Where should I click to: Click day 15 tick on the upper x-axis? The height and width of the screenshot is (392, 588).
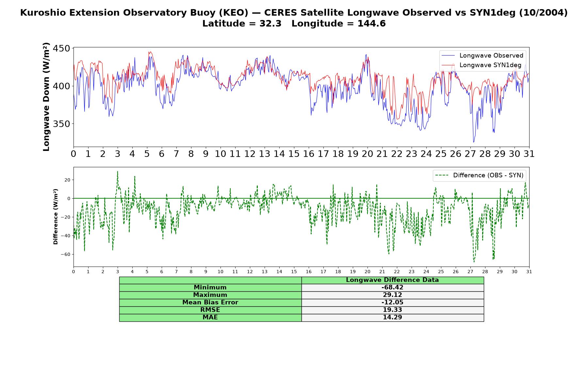pos(294,154)
